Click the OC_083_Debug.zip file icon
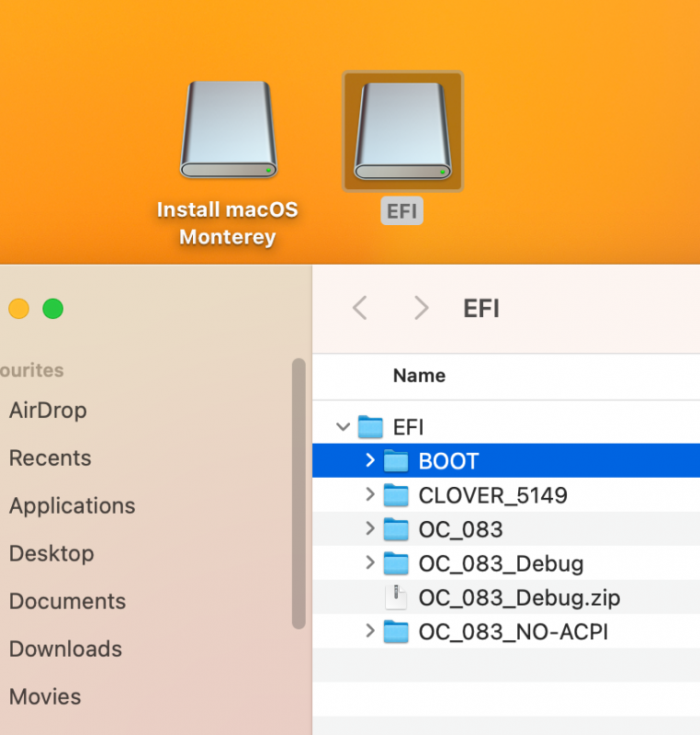 point(396,597)
